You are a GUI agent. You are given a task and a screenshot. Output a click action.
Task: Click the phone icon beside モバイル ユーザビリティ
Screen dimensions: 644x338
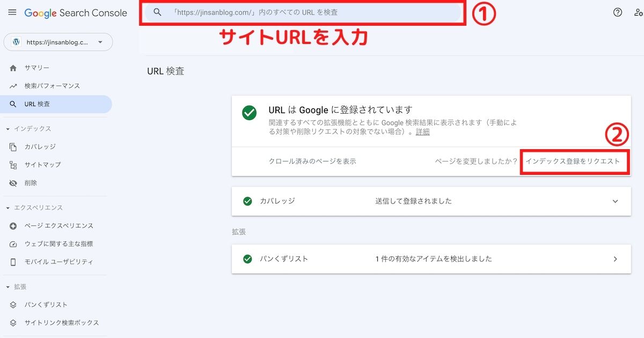(x=13, y=262)
